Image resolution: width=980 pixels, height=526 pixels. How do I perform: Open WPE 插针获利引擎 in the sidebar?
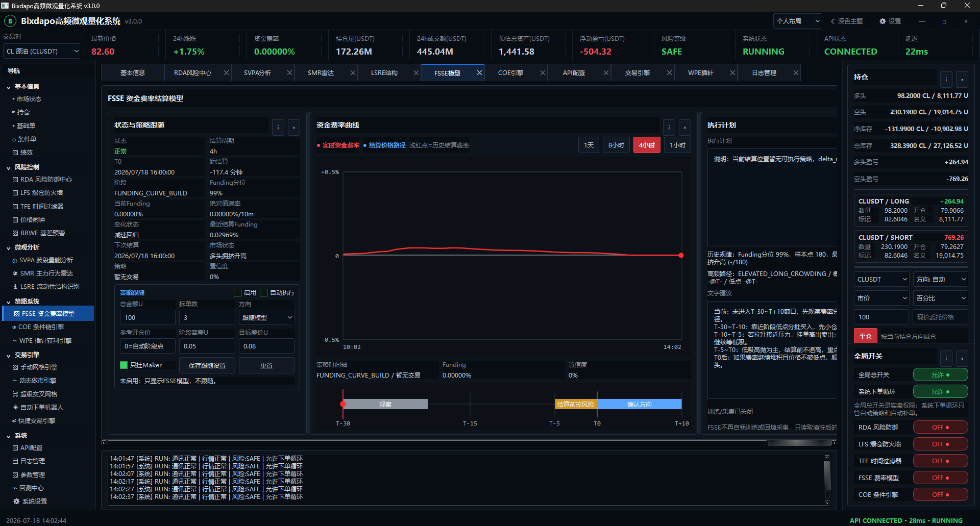42,341
